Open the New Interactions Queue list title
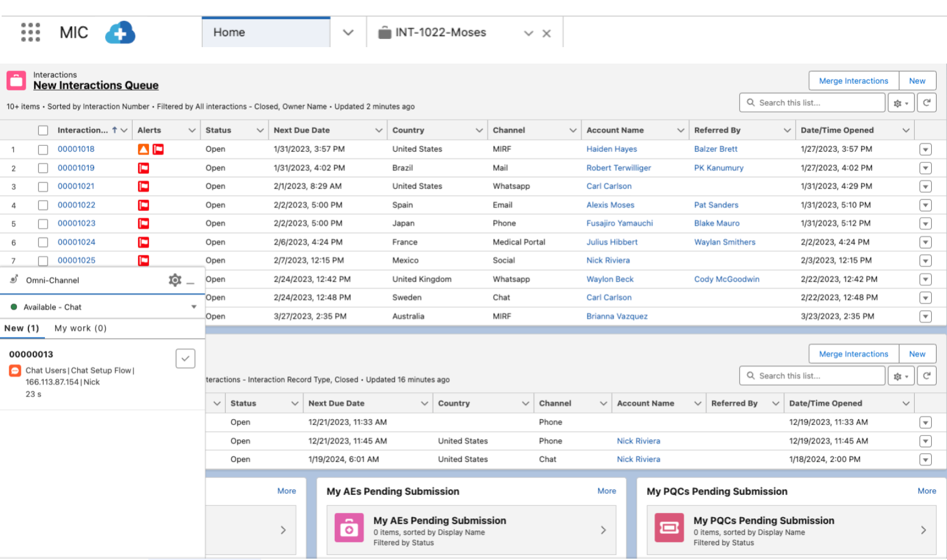 [x=96, y=85]
